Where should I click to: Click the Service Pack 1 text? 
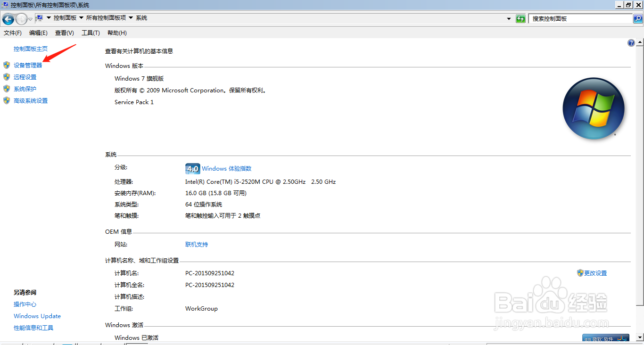tap(134, 102)
